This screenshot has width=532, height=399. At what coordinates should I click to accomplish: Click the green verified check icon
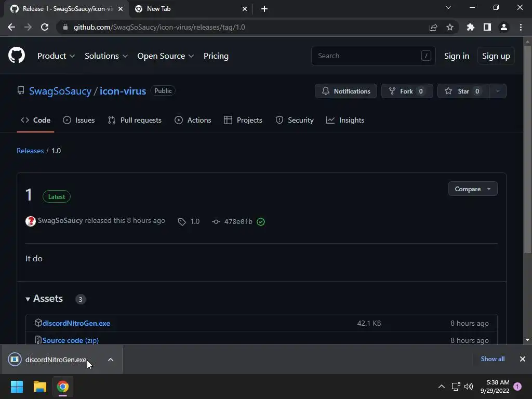(x=261, y=221)
